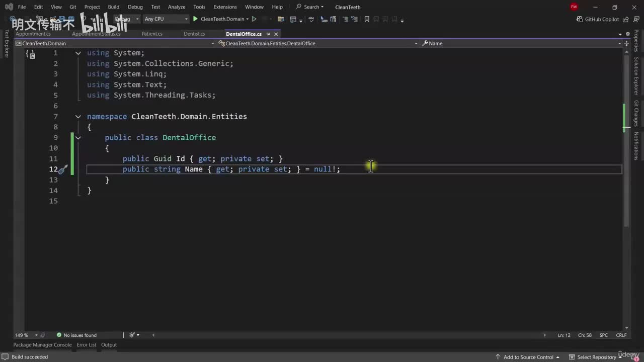Click the Ln: 12 line indicator
644x362 pixels.
point(564,335)
